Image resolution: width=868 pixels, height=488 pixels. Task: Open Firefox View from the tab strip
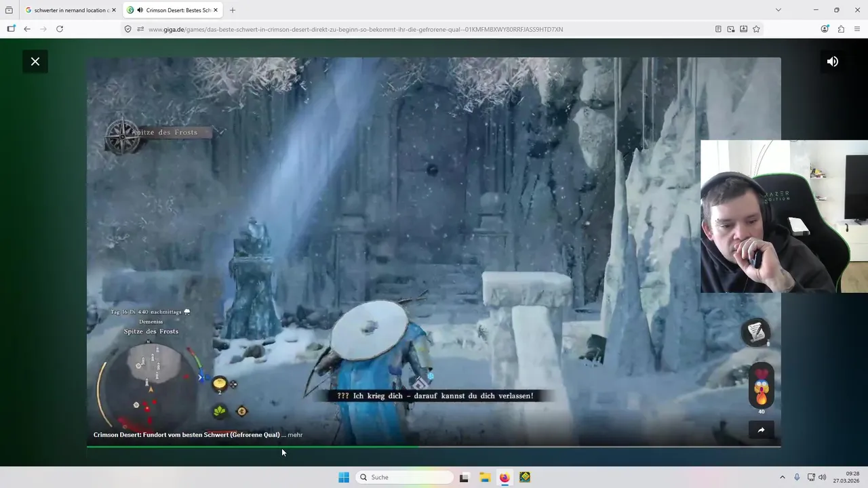(x=9, y=10)
